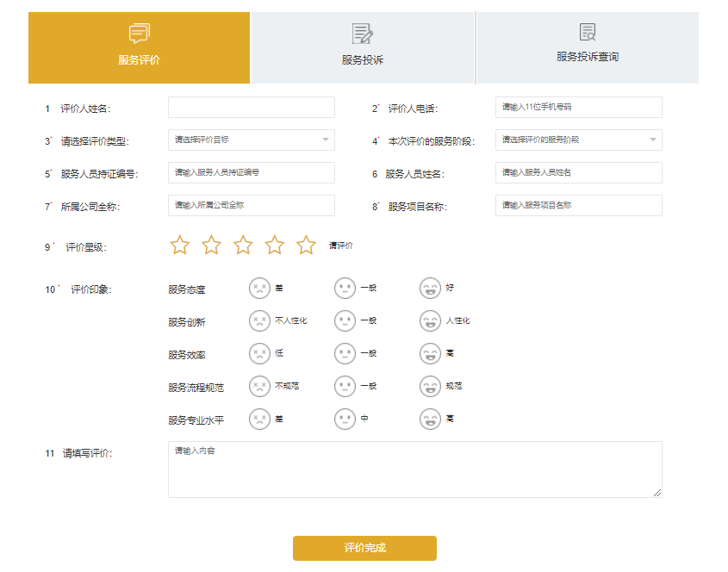Select the happy face for 服务效率 高
Viewport: 728px width, 572px height.
click(431, 353)
